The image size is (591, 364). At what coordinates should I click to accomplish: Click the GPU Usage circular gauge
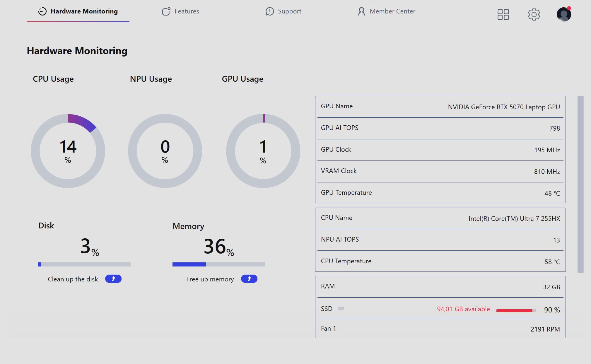(x=263, y=151)
